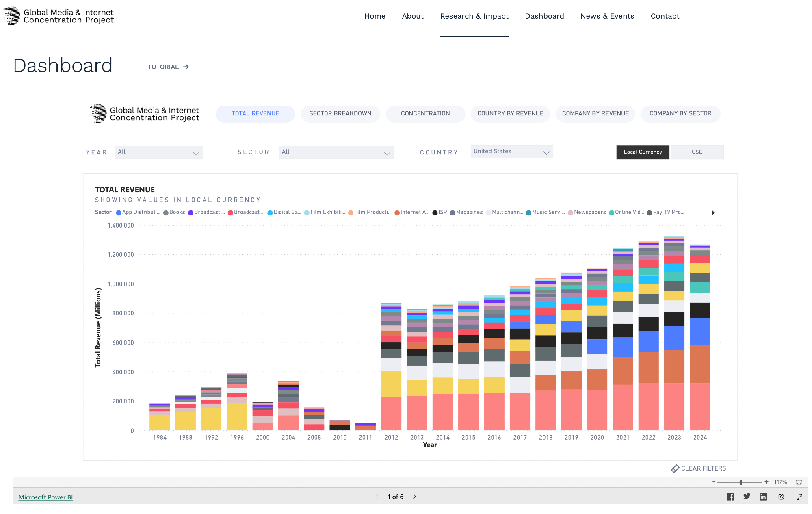Enter full screen mode with arrows icon
812x514 pixels.
click(799, 497)
